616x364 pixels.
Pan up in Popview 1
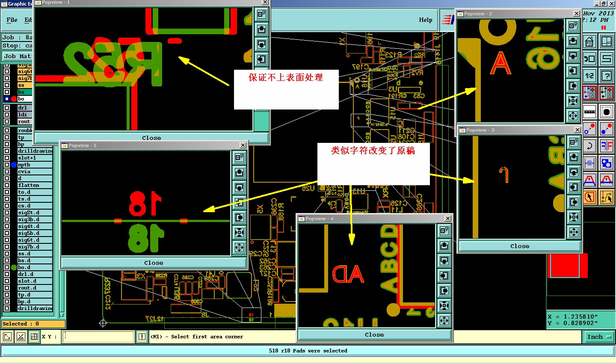coord(262,30)
